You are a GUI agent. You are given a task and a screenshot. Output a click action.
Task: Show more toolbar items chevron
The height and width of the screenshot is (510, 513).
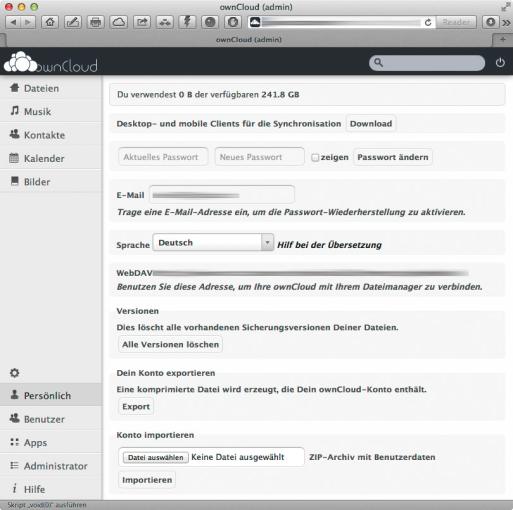point(506,23)
